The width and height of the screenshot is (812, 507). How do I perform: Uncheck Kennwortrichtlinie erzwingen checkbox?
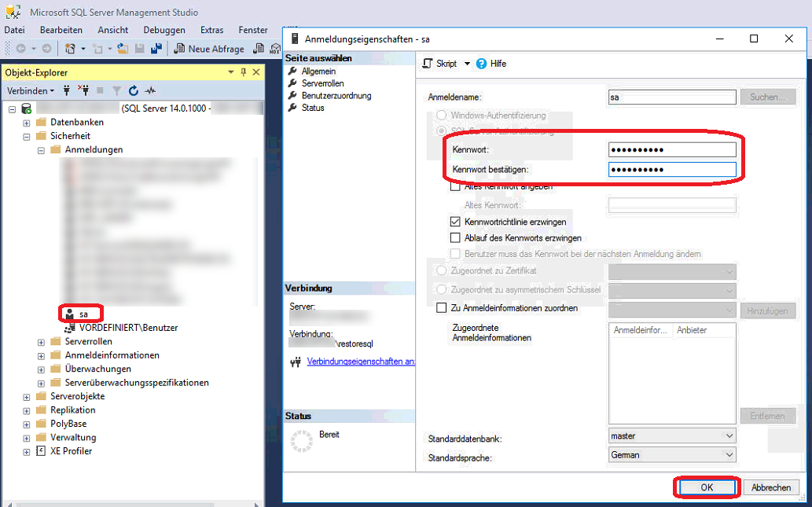(455, 222)
